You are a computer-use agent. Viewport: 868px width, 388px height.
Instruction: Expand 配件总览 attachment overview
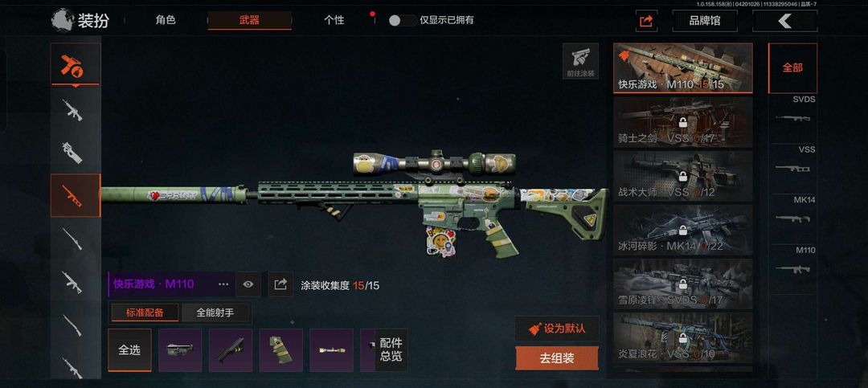[391, 349]
